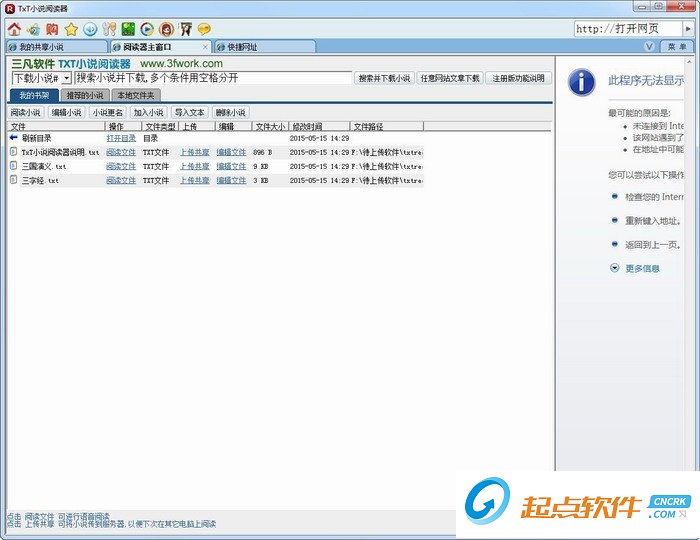Click 编辑文件 link for 三字经.txt
700x540 pixels.
coord(231,180)
